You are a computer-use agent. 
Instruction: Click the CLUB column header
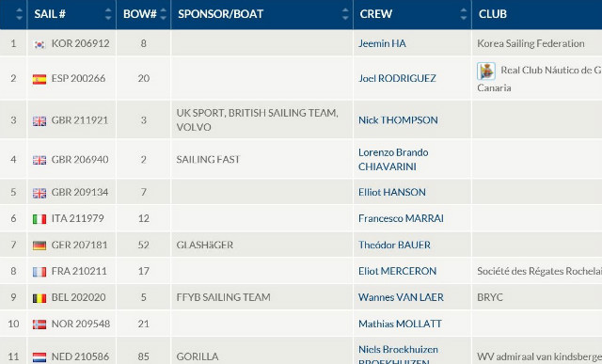point(493,14)
